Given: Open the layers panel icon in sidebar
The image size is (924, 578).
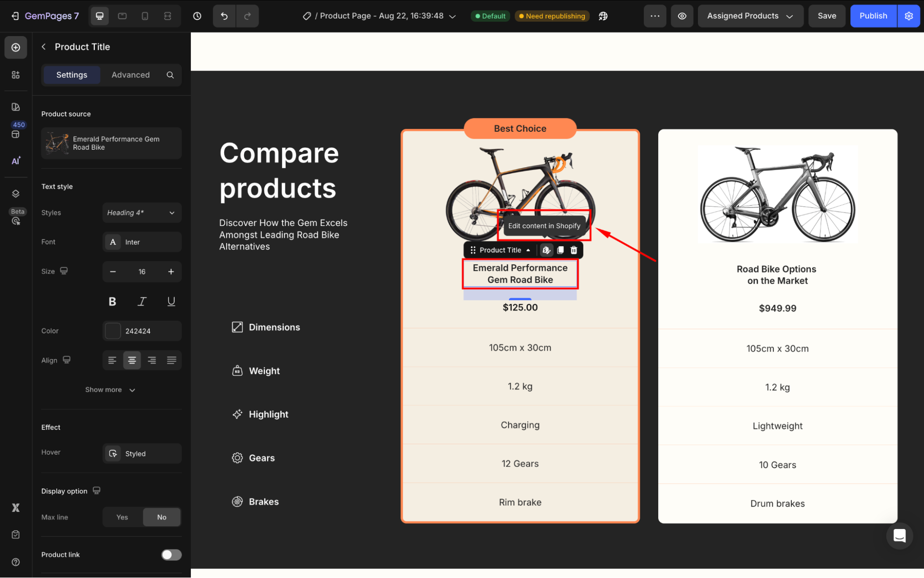Looking at the screenshot, I should [x=16, y=194].
